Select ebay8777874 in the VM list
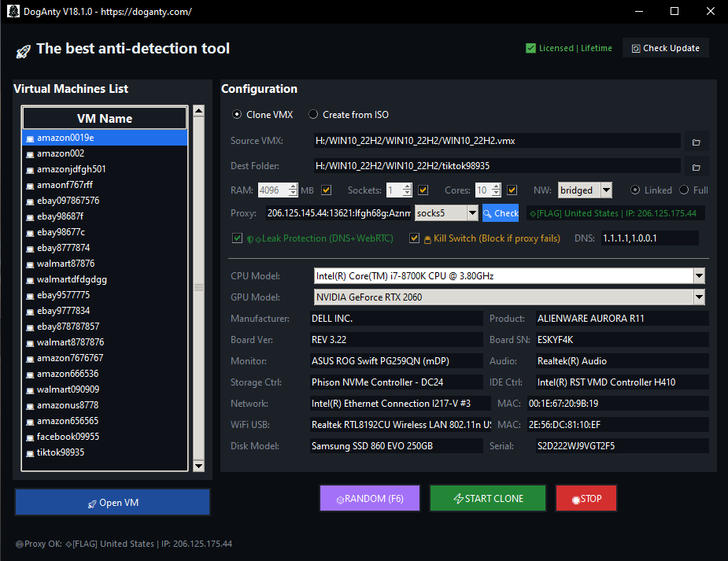728x561 pixels. 105,249
